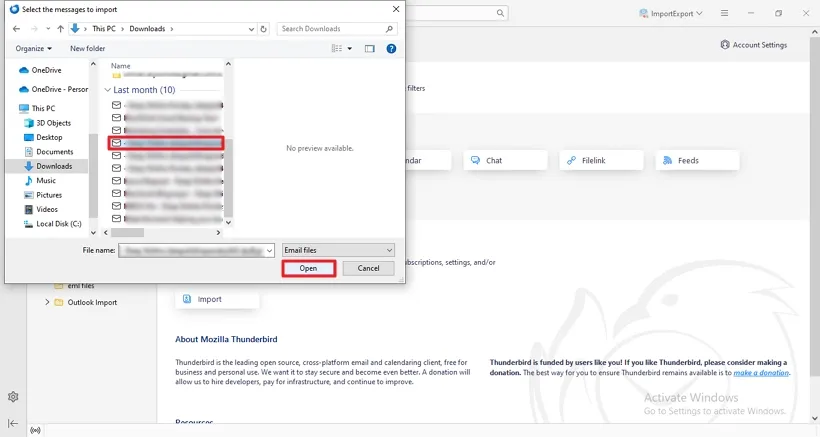Image resolution: width=820 pixels, height=437 pixels.
Task: Close the file import dialog
Action: [396, 9]
